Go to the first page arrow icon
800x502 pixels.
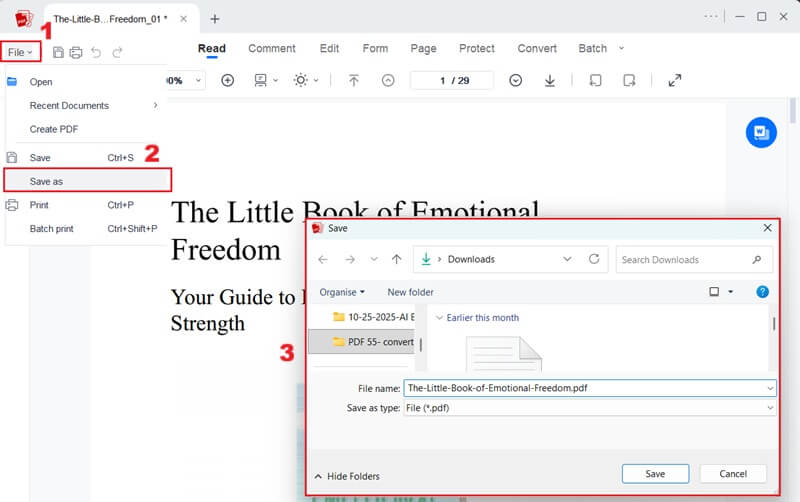tap(353, 80)
